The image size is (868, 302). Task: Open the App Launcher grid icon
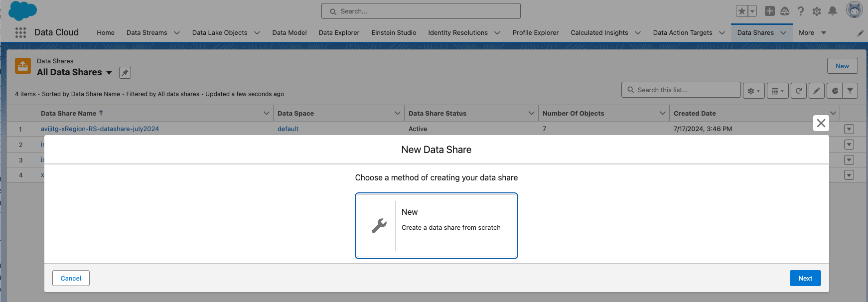[x=20, y=32]
